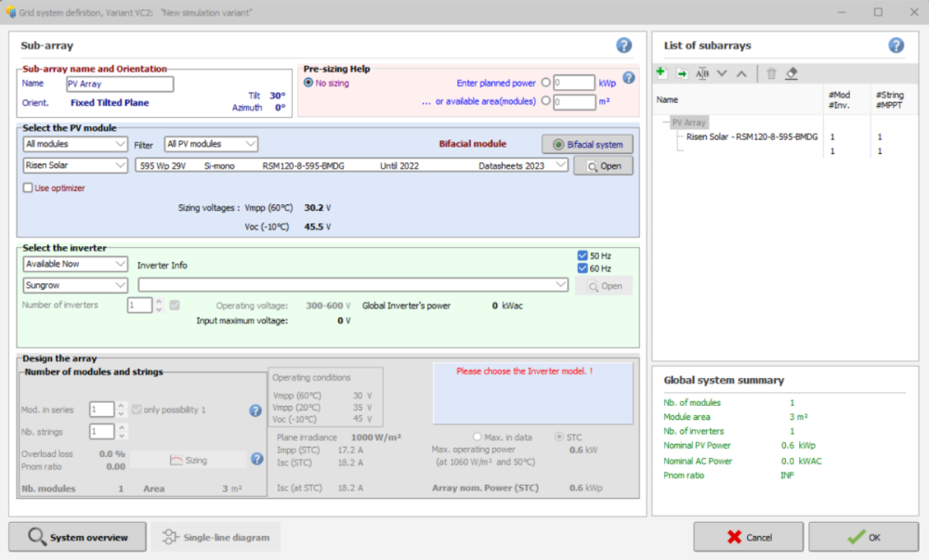The height and width of the screenshot is (560, 929).
Task: Open help for the Sub-array section
Action: pyautogui.click(x=623, y=46)
